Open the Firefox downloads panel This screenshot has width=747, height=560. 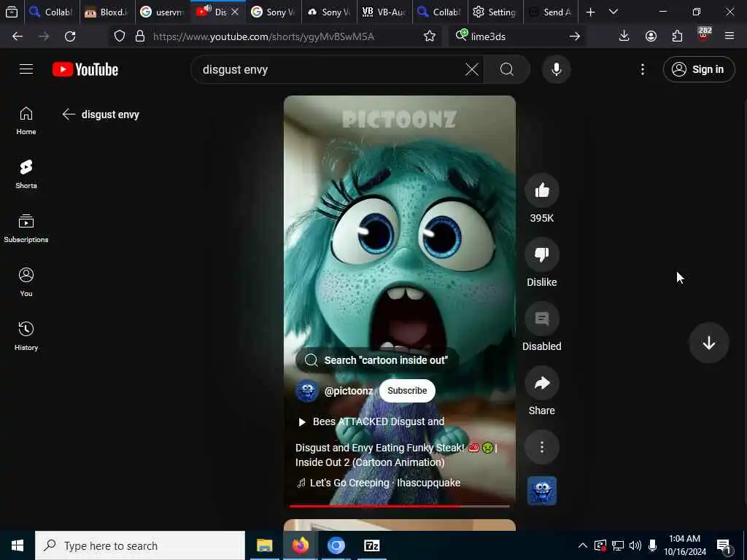click(624, 36)
